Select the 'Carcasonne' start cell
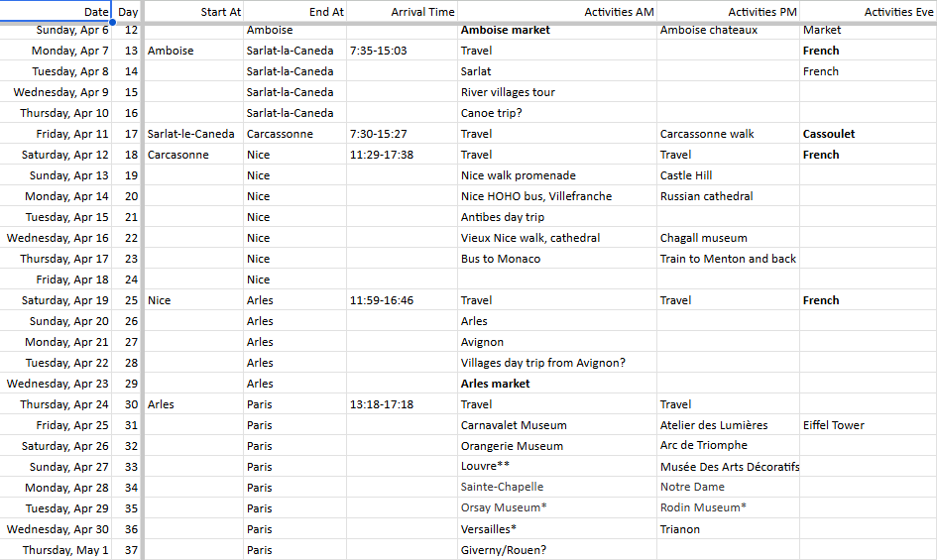Screen dimensions: 937x560 click(x=194, y=155)
